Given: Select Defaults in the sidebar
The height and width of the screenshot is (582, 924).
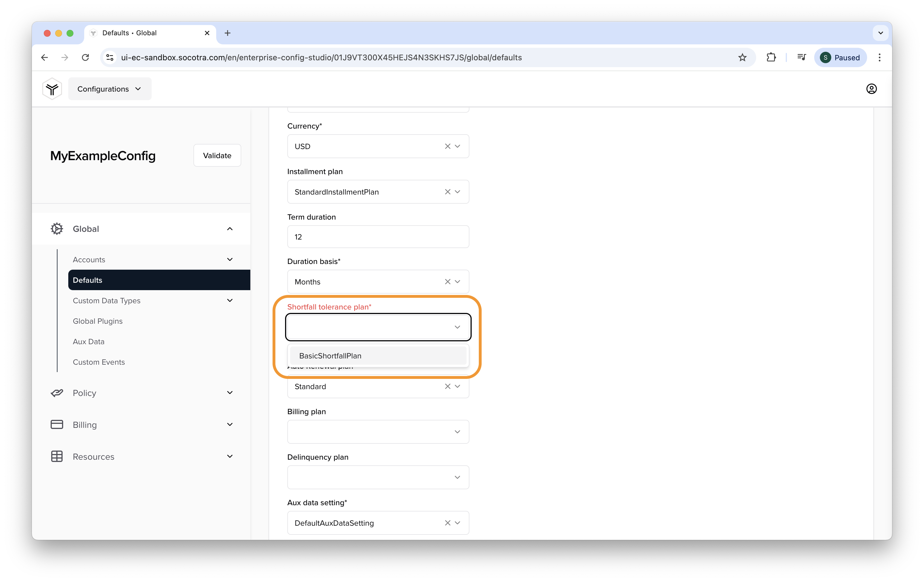Looking at the screenshot, I should point(159,280).
